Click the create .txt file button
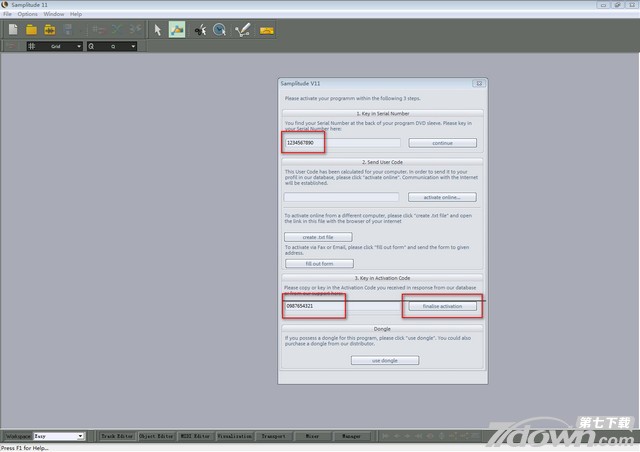Viewport: 640px width, 452px height. (x=318, y=237)
